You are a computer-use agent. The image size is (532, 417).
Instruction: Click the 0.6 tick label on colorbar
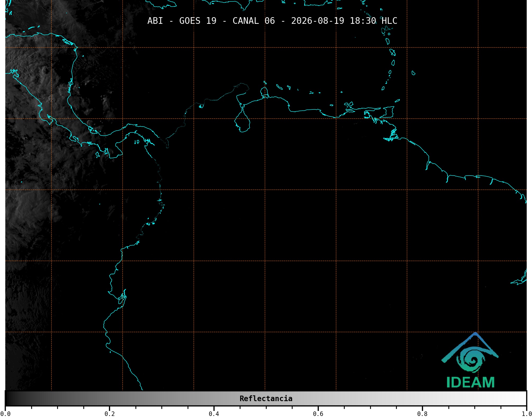[318, 414]
